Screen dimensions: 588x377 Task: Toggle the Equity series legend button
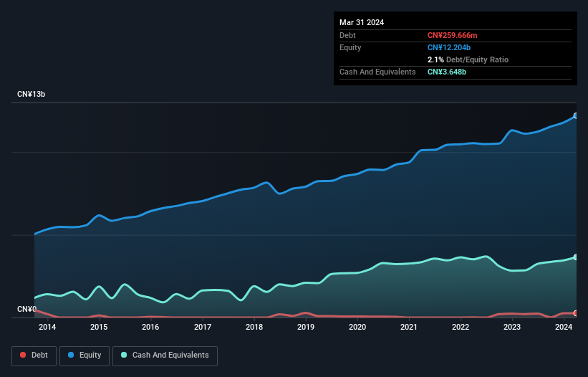pos(85,355)
